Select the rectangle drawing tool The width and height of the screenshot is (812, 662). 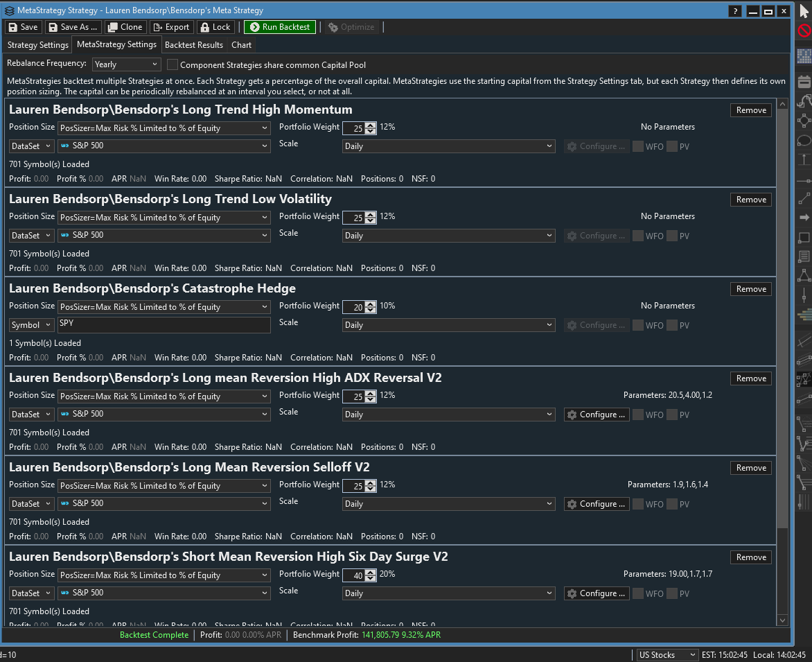click(x=804, y=237)
